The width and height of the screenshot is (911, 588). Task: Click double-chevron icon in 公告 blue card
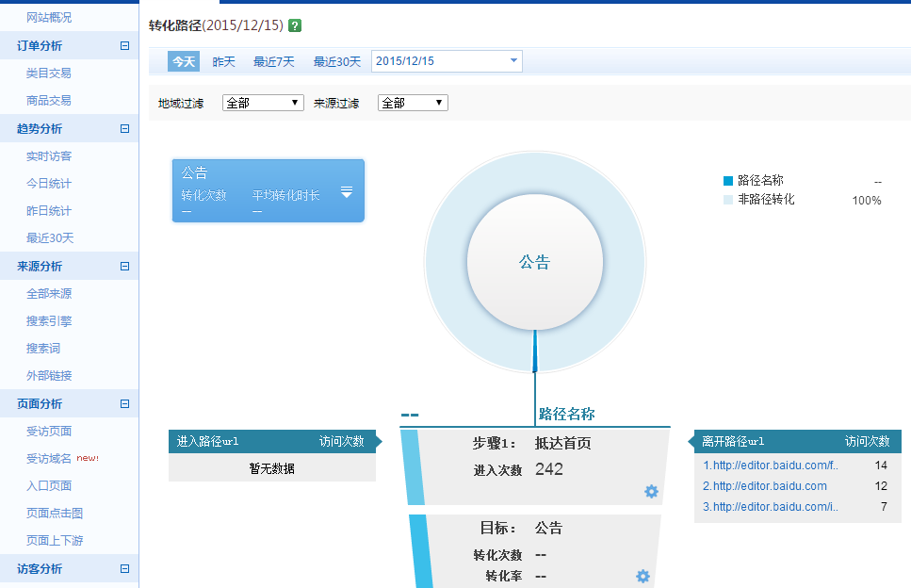[x=347, y=190]
